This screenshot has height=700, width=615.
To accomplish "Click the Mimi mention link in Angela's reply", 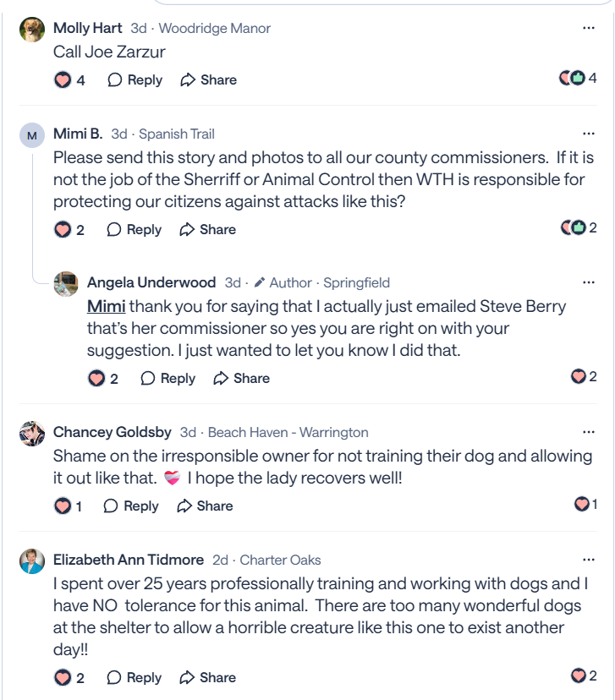I will click(107, 305).
